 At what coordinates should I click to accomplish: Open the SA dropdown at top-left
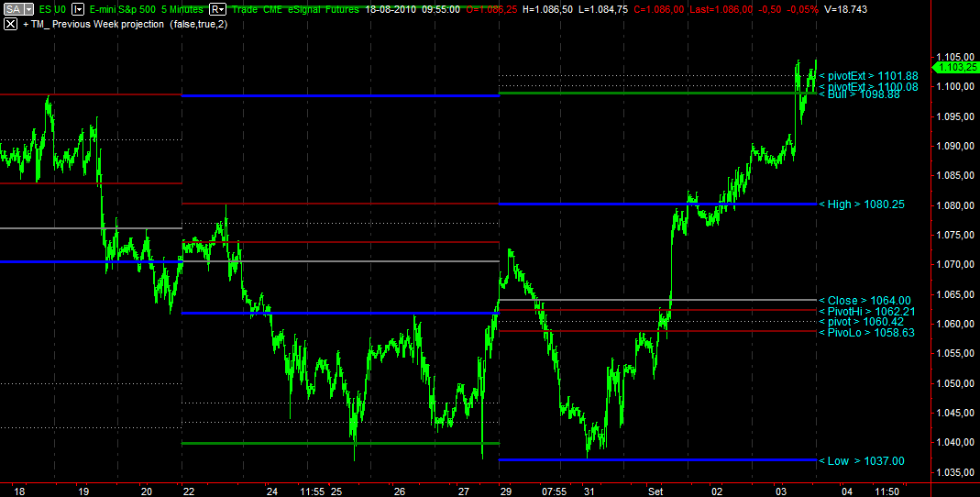point(28,9)
